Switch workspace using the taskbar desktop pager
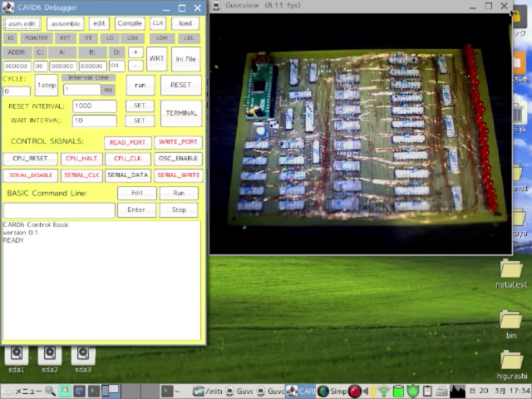Screen dimensions: 532x399 (111, 391)
